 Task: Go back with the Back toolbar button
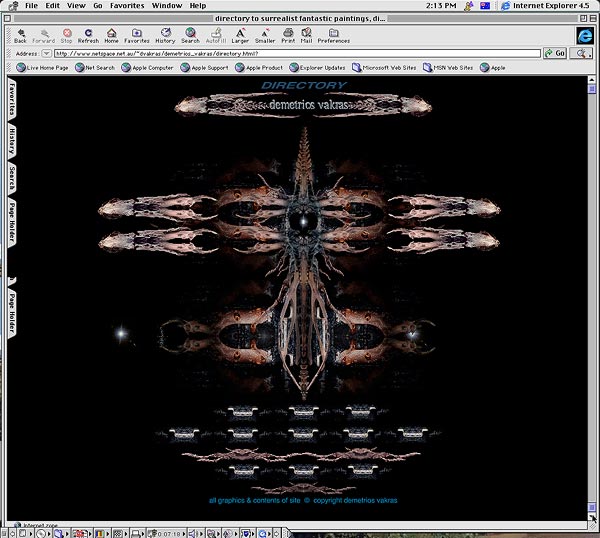point(20,36)
